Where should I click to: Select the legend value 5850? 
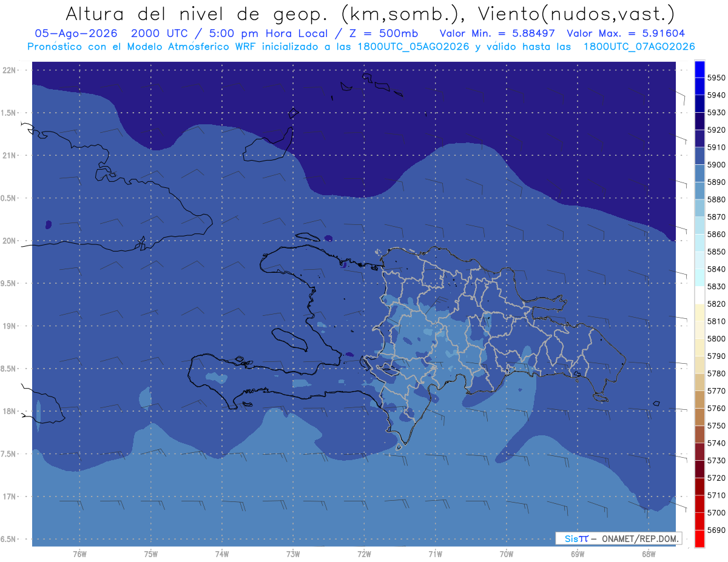click(x=716, y=252)
